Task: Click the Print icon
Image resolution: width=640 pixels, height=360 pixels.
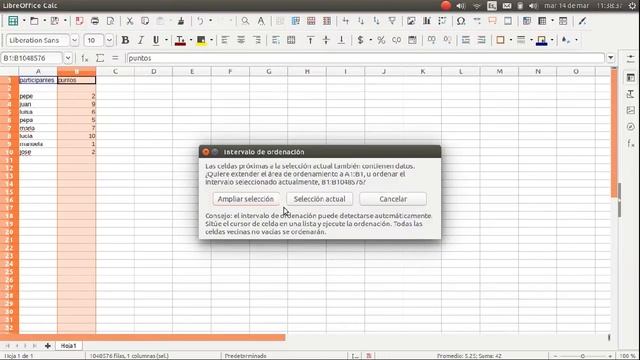Action: [x=95, y=21]
